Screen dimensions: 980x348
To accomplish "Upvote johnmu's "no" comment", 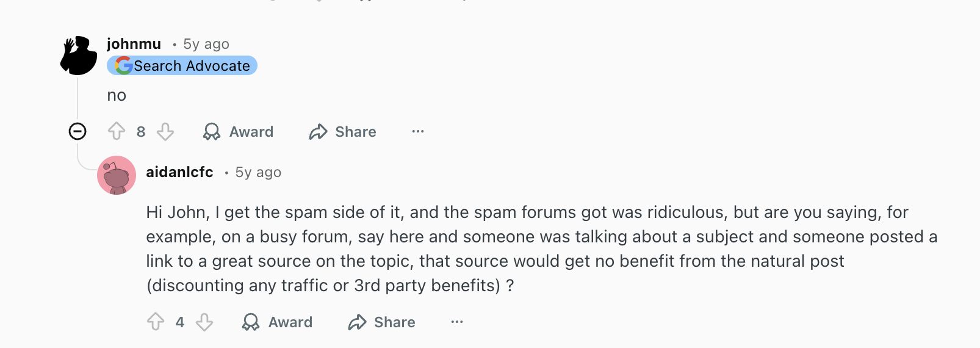I will tap(117, 131).
